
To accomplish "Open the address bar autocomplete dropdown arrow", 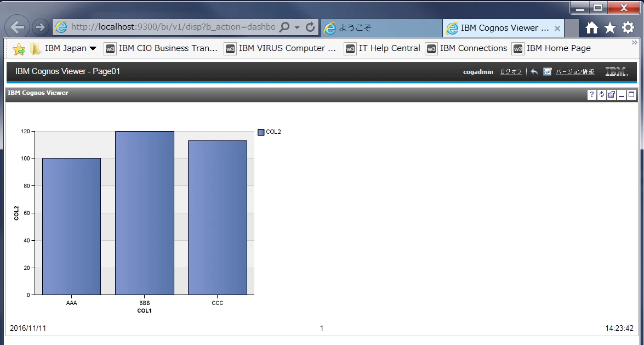I will pyautogui.click(x=297, y=27).
